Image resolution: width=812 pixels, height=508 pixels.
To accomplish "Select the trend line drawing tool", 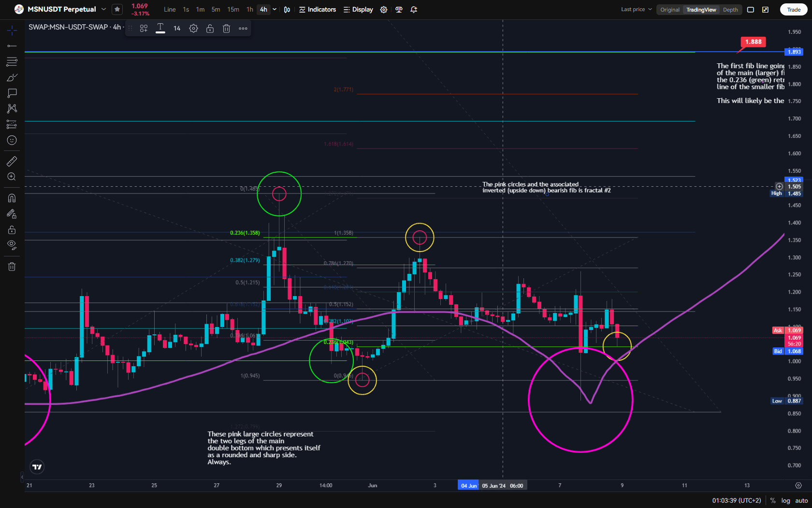I will coord(12,46).
